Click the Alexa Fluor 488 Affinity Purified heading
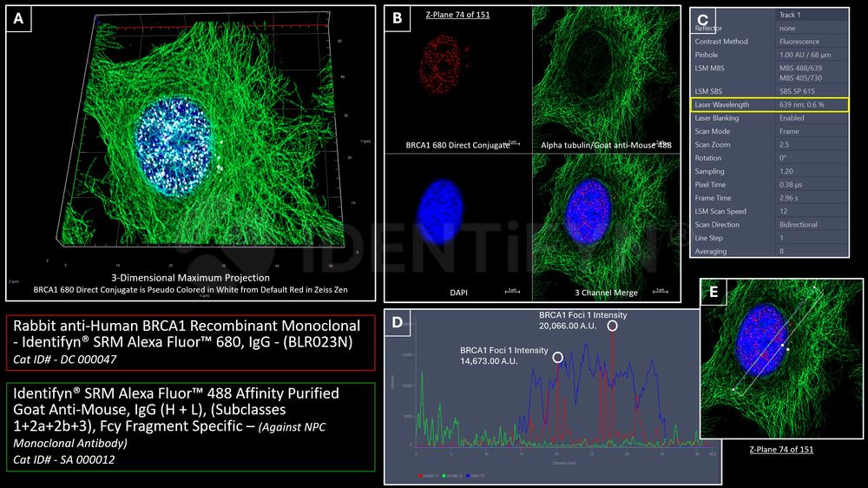Viewport: 868px width, 488px height. pos(176,409)
